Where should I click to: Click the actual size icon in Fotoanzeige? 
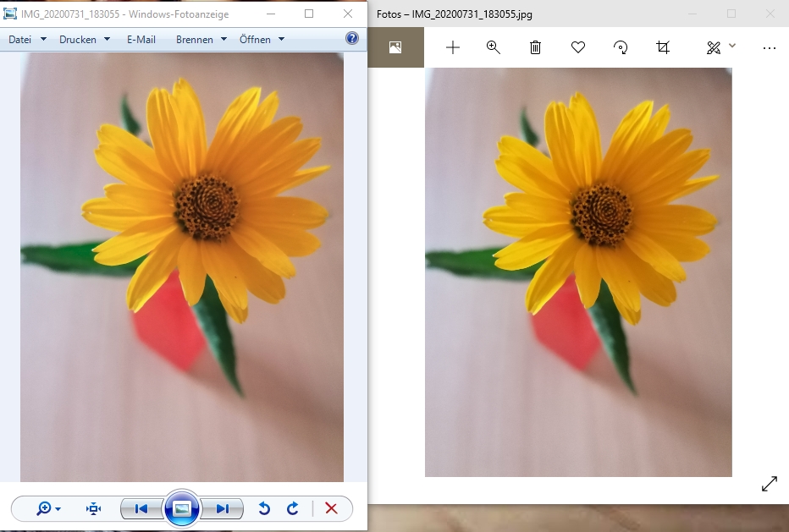(93, 509)
